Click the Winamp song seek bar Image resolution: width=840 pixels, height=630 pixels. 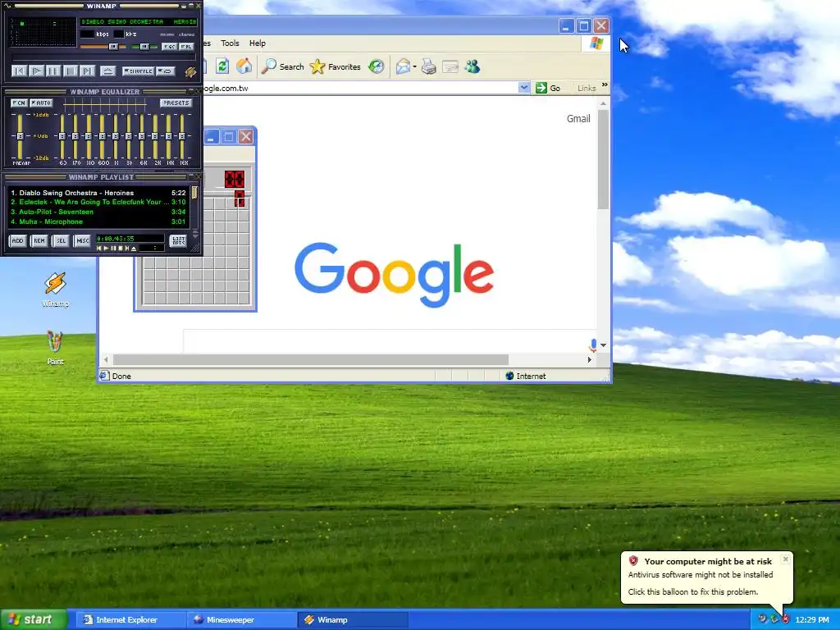(104, 57)
